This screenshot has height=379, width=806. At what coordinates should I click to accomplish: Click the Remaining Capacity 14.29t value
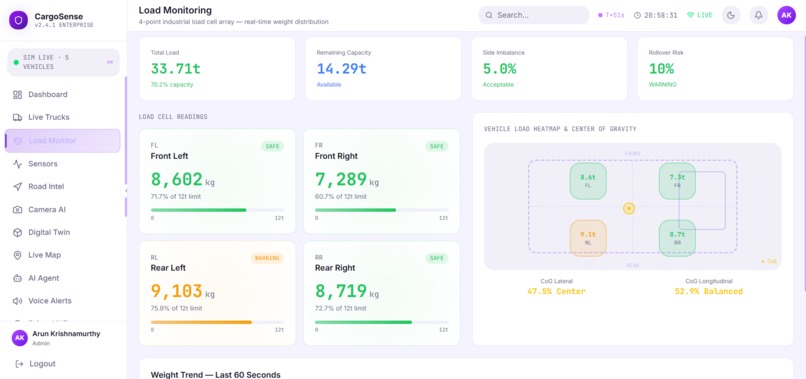coord(341,68)
